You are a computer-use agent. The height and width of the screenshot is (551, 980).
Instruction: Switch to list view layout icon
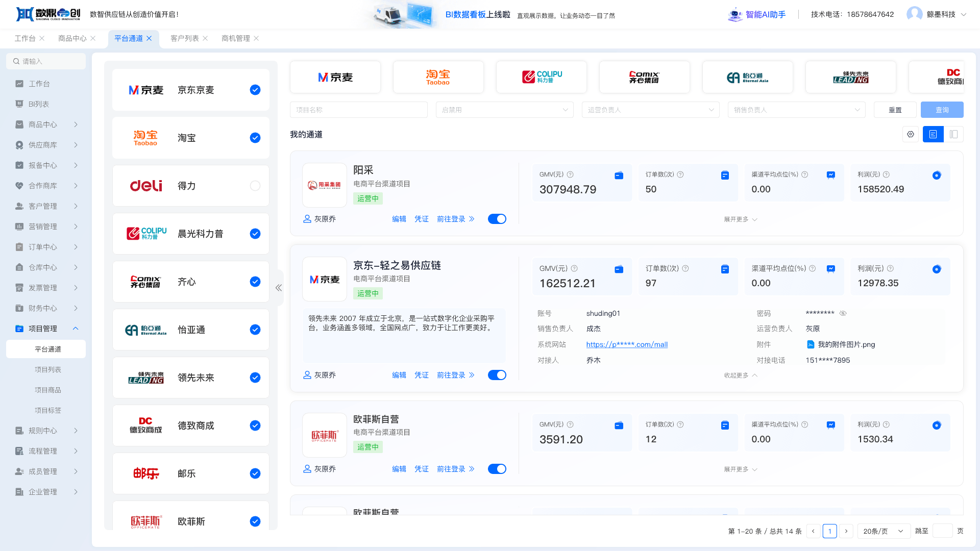tap(933, 134)
